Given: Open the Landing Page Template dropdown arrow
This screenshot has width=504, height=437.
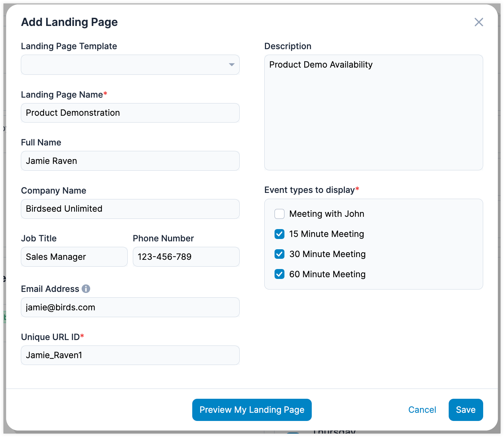Looking at the screenshot, I should [232, 65].
